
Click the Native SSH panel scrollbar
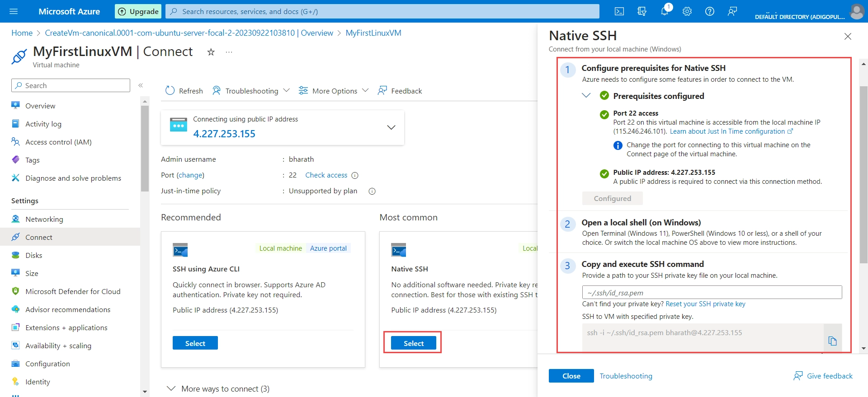point(863,174)
